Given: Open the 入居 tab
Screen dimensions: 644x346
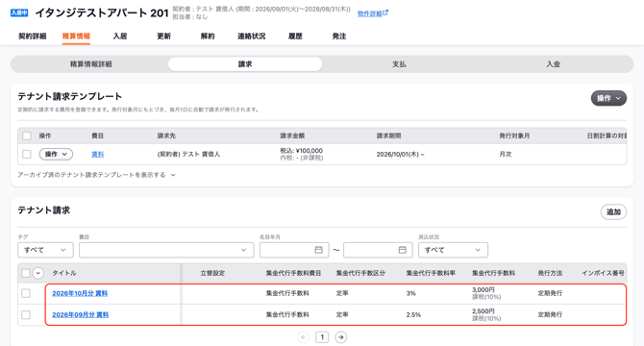Looking at the screenshot, I should click(x=120, y=37).
